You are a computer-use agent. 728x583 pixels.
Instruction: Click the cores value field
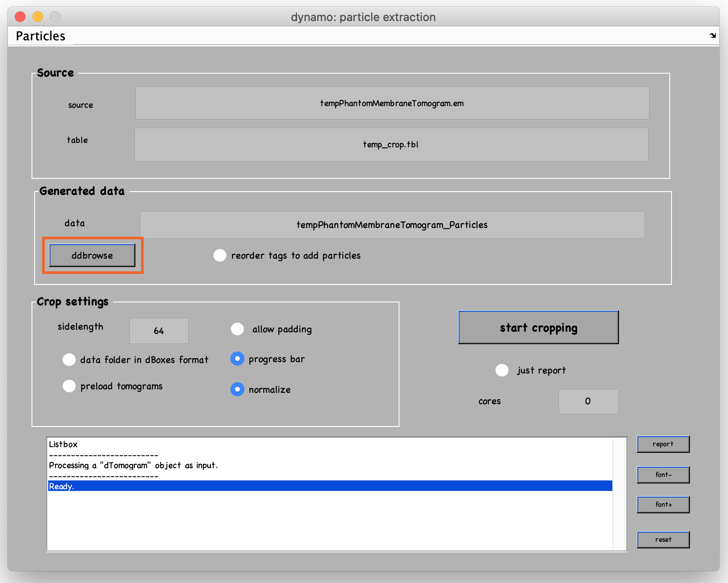click(588, 401)
